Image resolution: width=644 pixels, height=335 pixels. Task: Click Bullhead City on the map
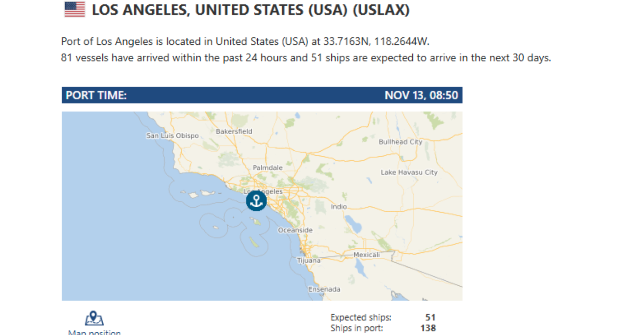(400, 142)
